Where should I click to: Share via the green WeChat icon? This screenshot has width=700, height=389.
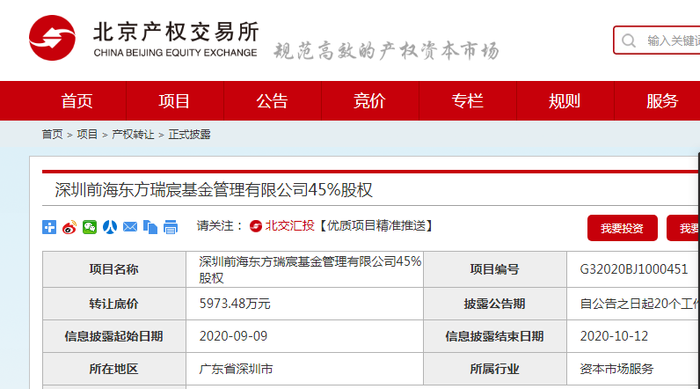point(89,227)
